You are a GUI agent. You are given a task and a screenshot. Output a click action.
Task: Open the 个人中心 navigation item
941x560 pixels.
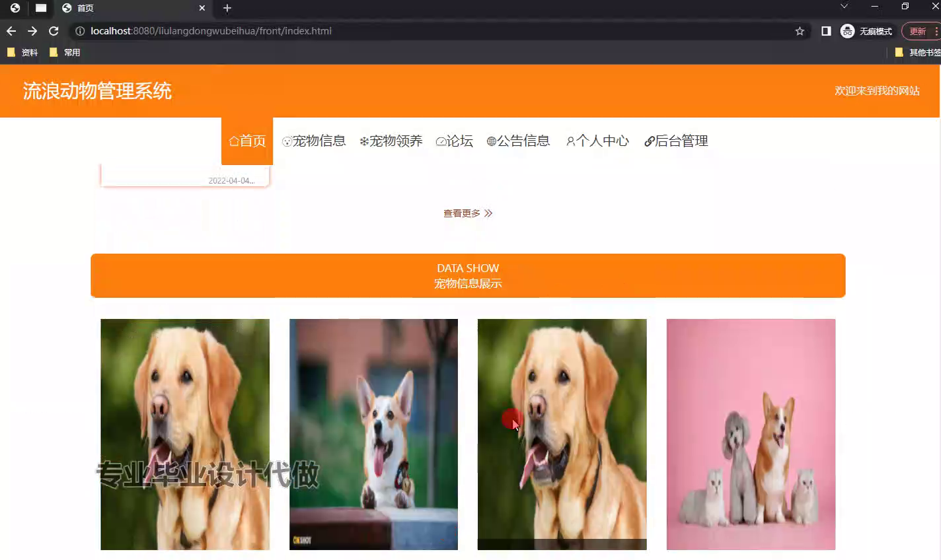(597, 141)
